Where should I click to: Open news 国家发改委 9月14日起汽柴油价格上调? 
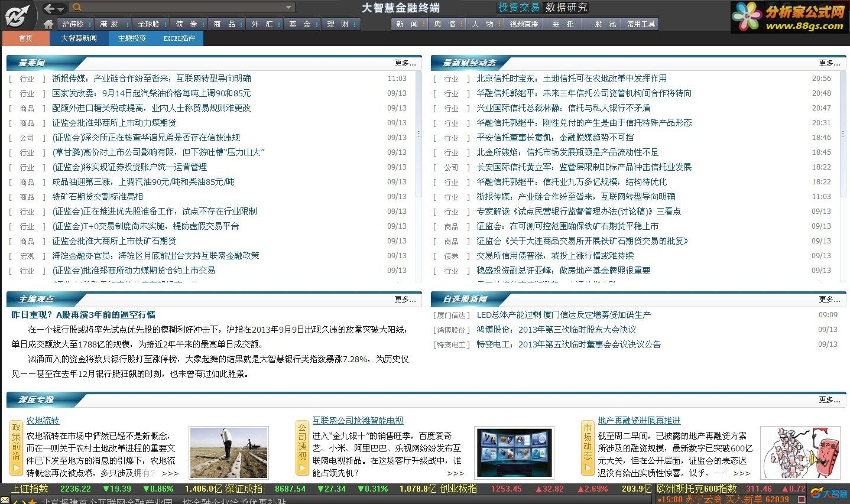(151, 93)
